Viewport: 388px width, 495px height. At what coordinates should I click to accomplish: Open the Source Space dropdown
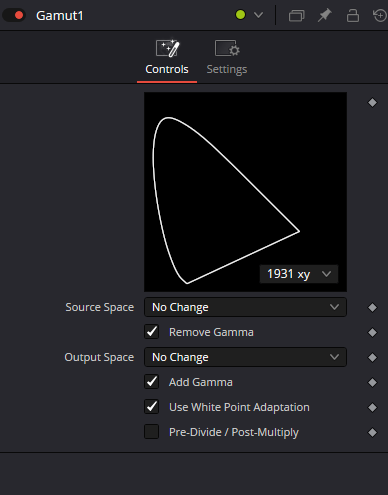tap(245, 307)
